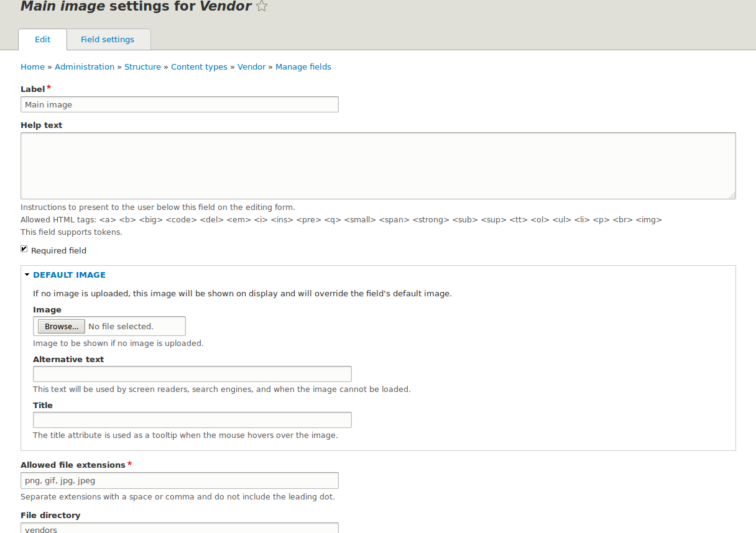Viewport: 756px width, 533px height.
Task: Switch to the Field settings tab
Action: pyautogui.click(x=108, y=39)
